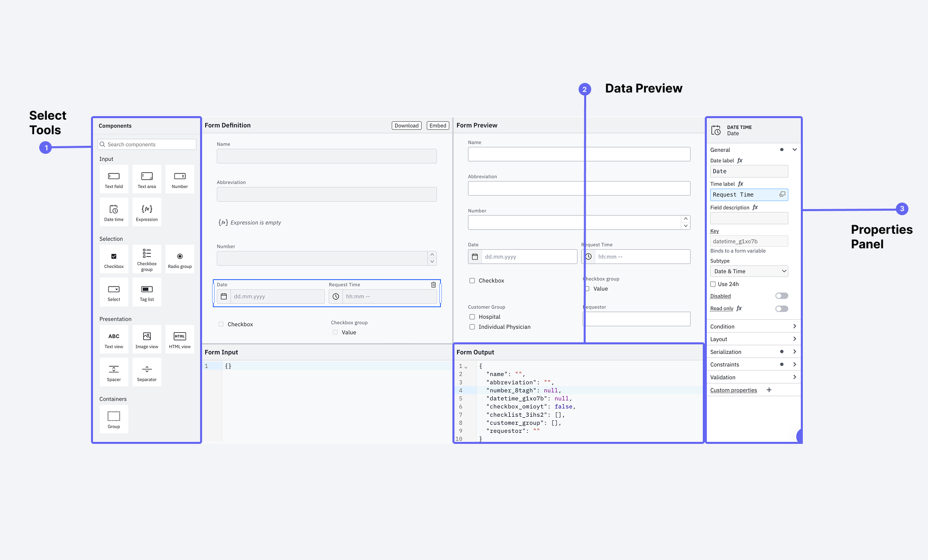Image resolution: width=928 pixels, height=560 pixels.
Task: Toggle the Read only switch
Action: pos(781,309)
